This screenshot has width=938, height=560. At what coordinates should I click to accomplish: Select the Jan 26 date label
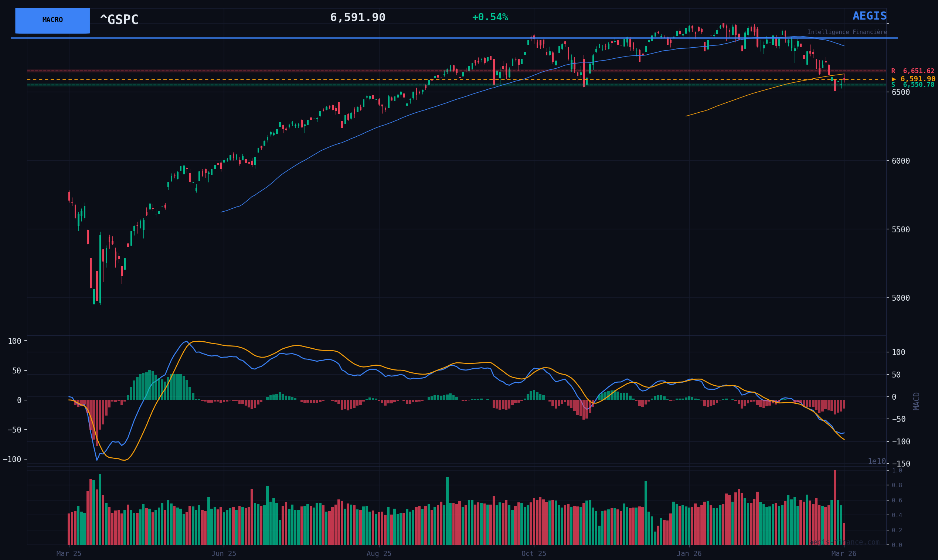(x=689, y=554)
